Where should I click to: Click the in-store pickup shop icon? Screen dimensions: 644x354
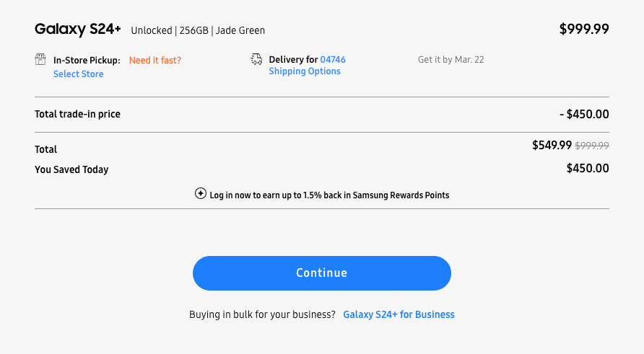point(40,59)
